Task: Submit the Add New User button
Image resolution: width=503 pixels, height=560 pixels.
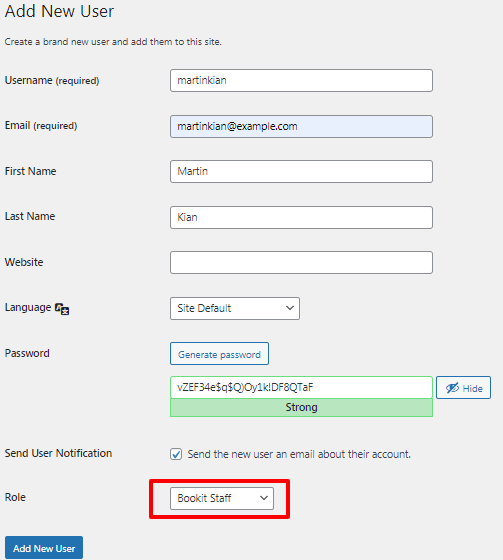Action: pos(44,548)
